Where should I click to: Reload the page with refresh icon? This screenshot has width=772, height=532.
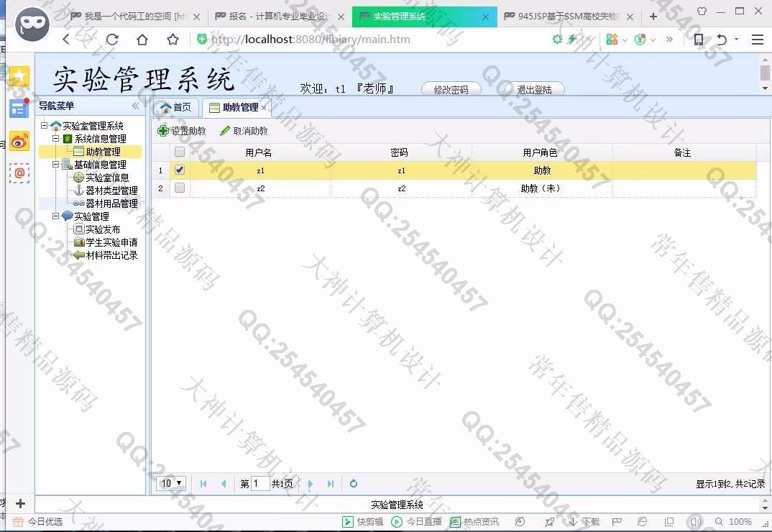click(112, 40)
